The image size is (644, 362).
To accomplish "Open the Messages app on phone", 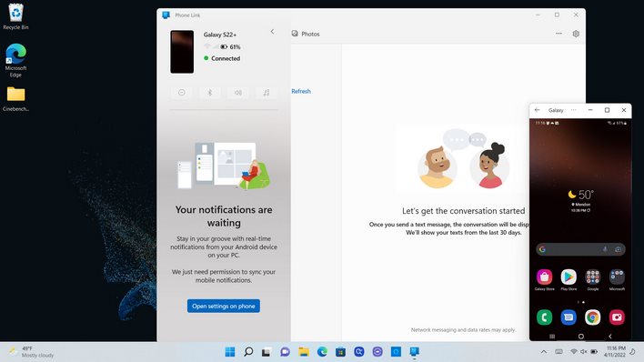I will (x=569, y=317).
